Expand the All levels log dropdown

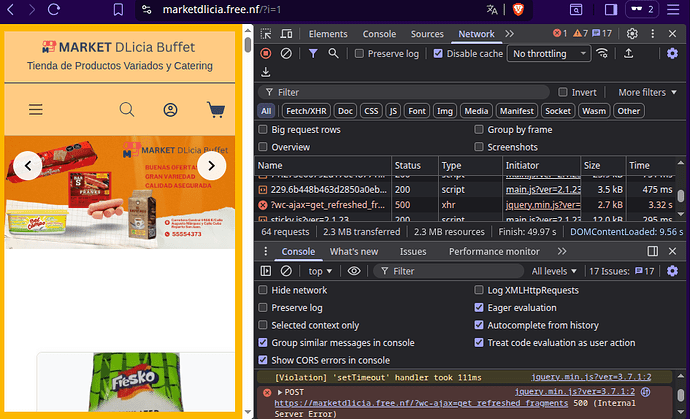coord(556,271)
